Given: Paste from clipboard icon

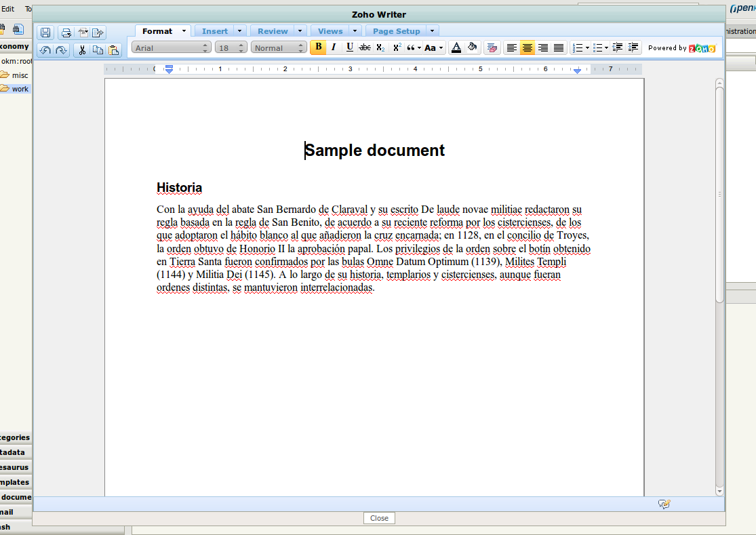Looking at the screenshot, I should pos(114,50).
